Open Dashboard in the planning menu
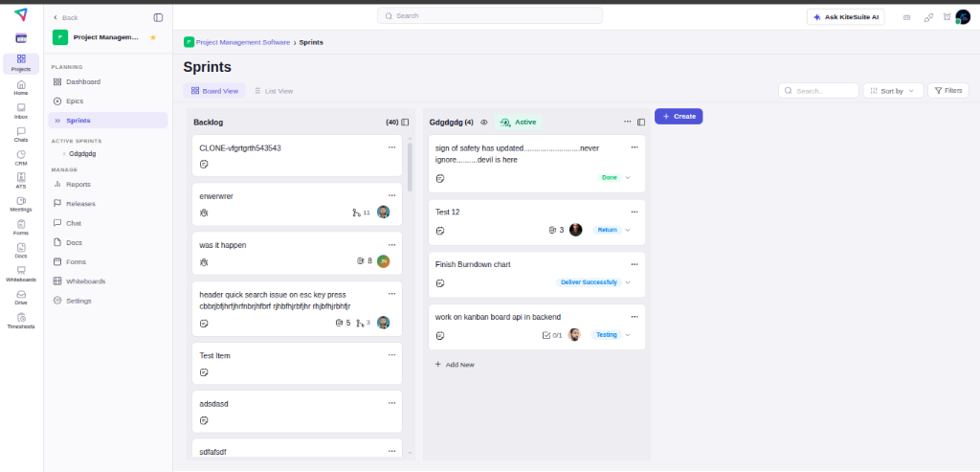 tap(107, 82)
